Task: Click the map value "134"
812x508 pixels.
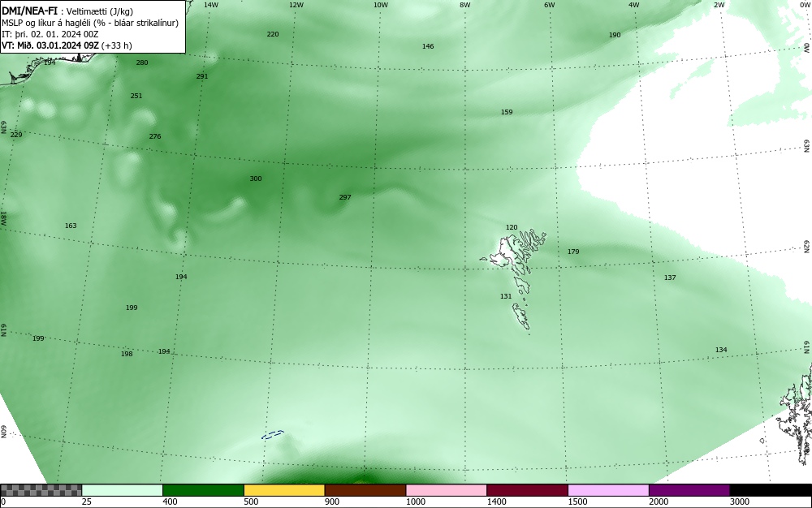Action: click(721, 350)
